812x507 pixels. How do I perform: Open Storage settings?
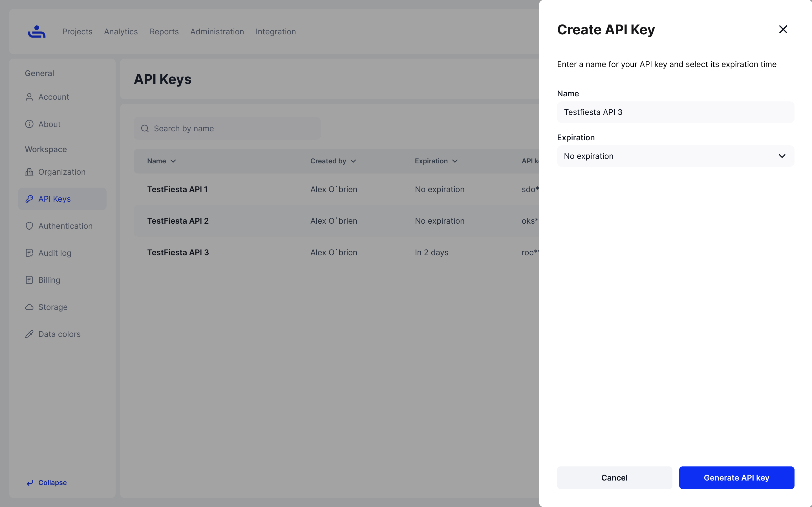click(x=53, y=307)
